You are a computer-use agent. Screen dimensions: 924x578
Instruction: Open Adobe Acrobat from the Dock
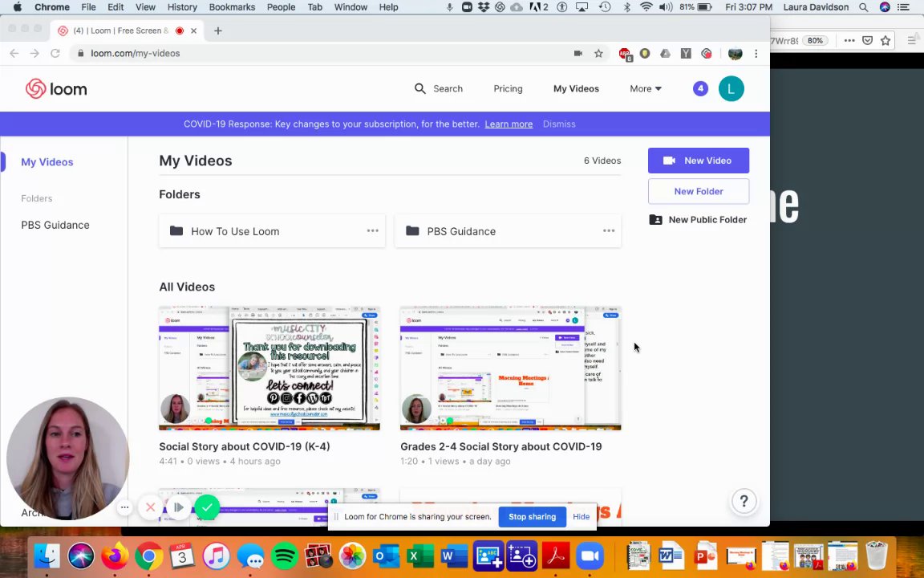pyautogui.click(x=556, y=556)
